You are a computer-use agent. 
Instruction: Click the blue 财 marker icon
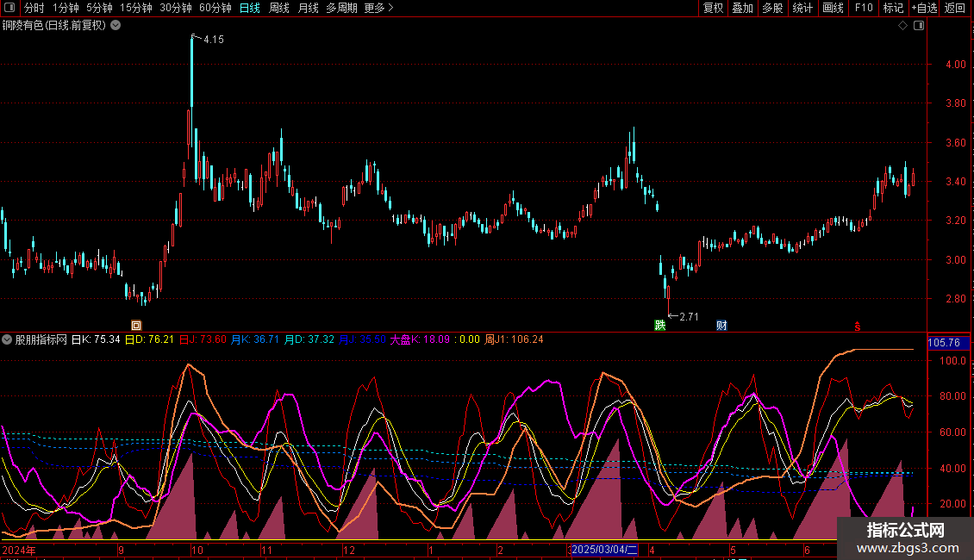[x=721, y=326]
